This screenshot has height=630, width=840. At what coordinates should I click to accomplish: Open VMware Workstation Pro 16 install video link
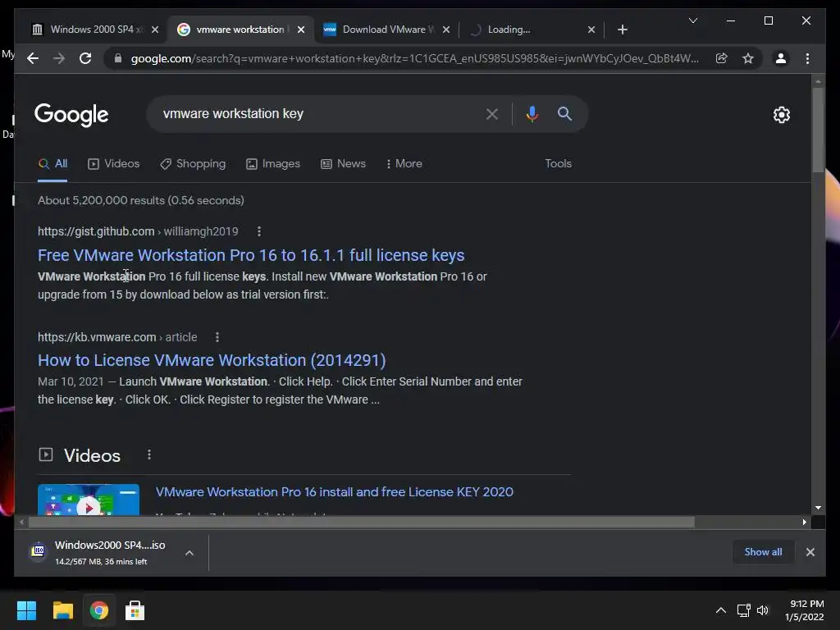pyautogui.click(x=335, y=492)
